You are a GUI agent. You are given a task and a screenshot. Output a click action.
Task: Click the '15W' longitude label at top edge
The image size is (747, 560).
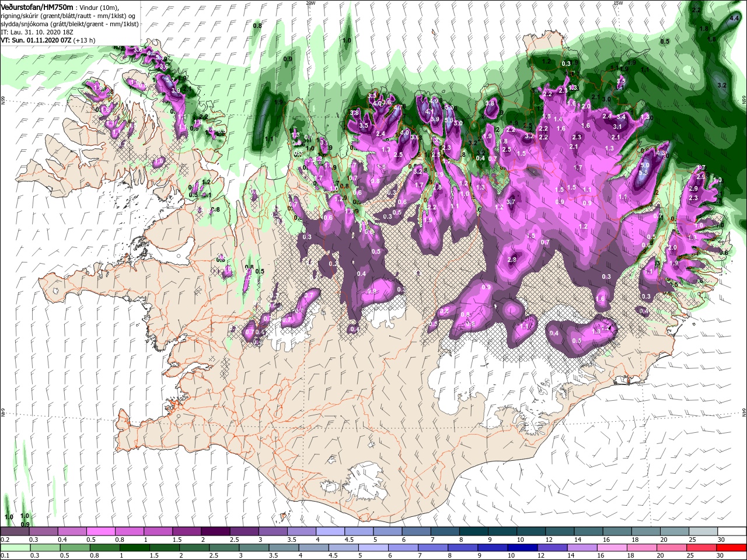pyautogui.click(x=618, y=2)
